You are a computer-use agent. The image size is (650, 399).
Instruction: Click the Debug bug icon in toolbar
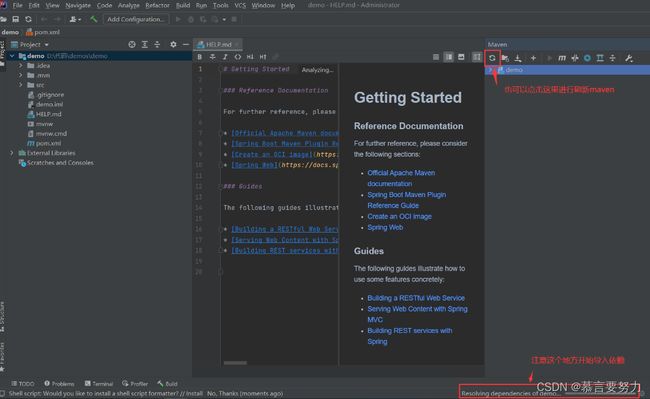[191, 19]
